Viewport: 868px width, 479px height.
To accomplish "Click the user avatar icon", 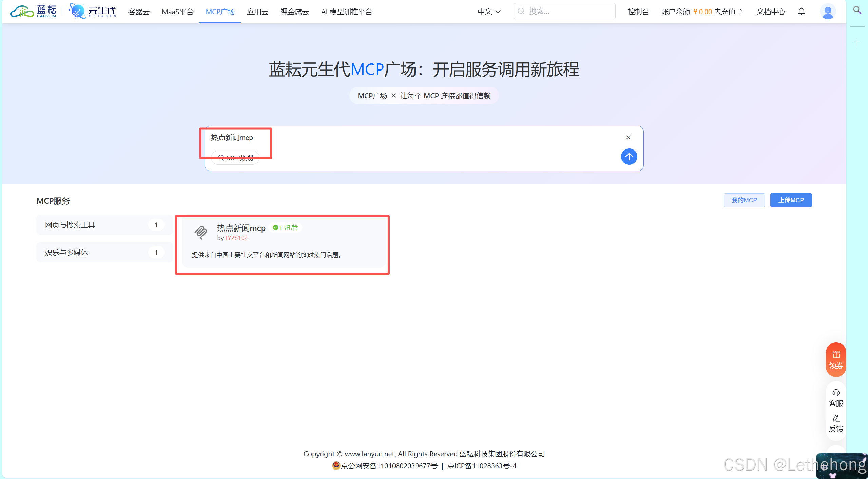I will [x=828, y=11].
